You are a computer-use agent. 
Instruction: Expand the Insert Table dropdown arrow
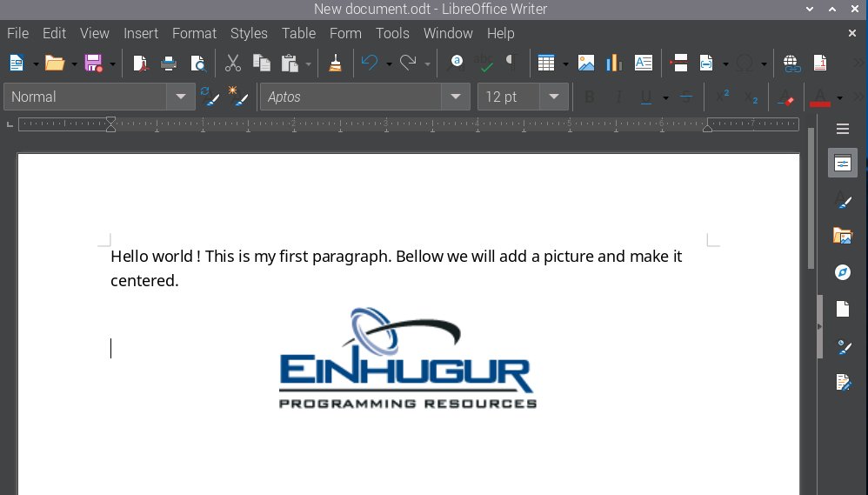point(565,64)
